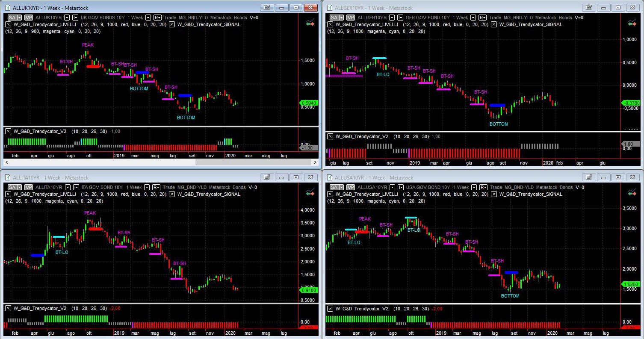Toggle W_G&D_Trendycator_V2 checkbox in GER chart
Screen dimensions: 644x339
(330, 136)
